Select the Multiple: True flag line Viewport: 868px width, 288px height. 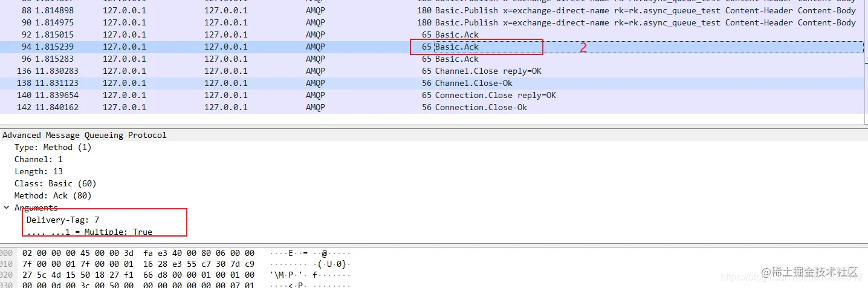89,232
